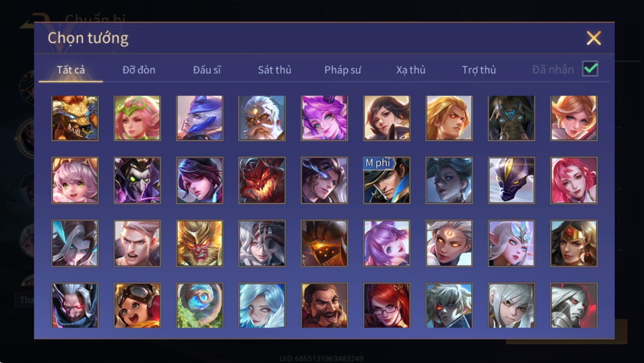Select the golden Monkey King hero portrait
This screenshot has width=644, height=363.
(x=200, y=244)
